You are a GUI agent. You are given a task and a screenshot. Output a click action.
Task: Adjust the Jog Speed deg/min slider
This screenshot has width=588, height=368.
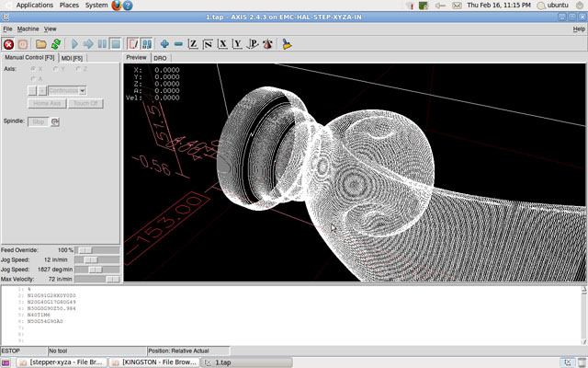tap(96, 270)
